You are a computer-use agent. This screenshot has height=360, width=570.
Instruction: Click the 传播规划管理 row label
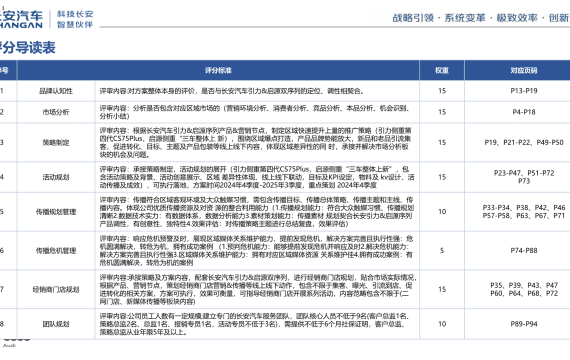[56, 212]
